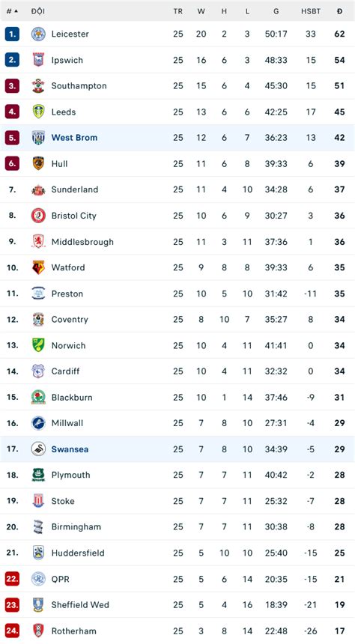This screenshot has width=355, height=644.
Task: Click the Ipswich club crest icon
Action: [x=38, y=60]
